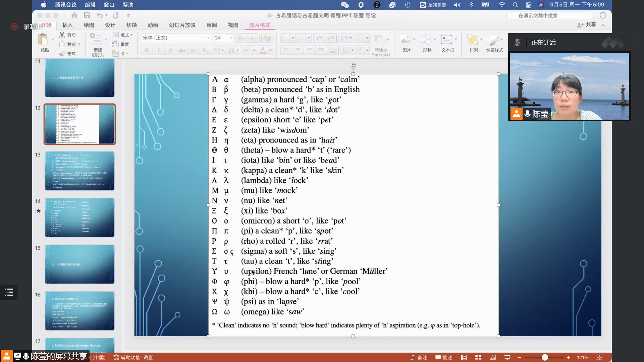The height and width of the screenshot is (362, 644).
Task: Toggle 备注 notes pane
Action: [419, 358]
